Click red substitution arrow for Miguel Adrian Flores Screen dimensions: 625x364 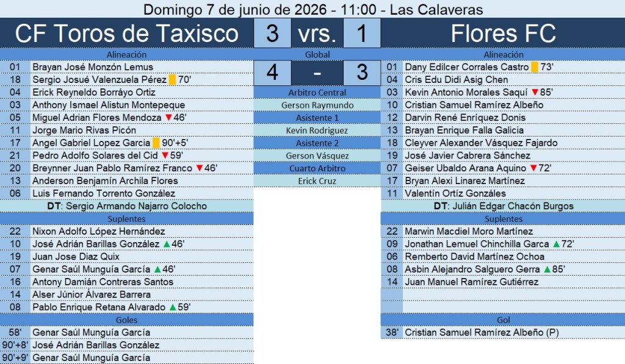168,118
